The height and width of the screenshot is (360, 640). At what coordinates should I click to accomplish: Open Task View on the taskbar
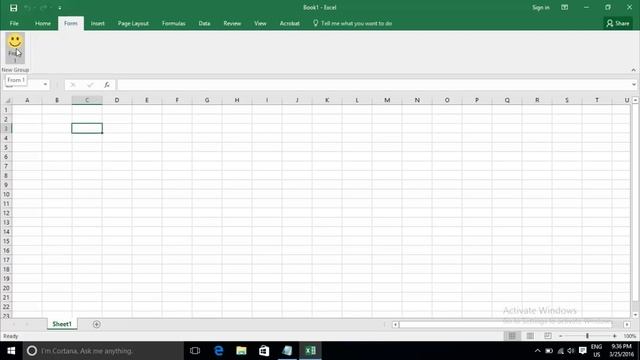(x=195, y=351)
